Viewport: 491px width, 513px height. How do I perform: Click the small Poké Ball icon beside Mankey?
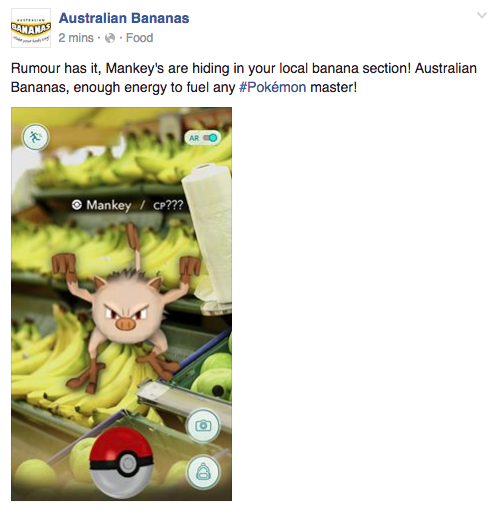[77, 205]
